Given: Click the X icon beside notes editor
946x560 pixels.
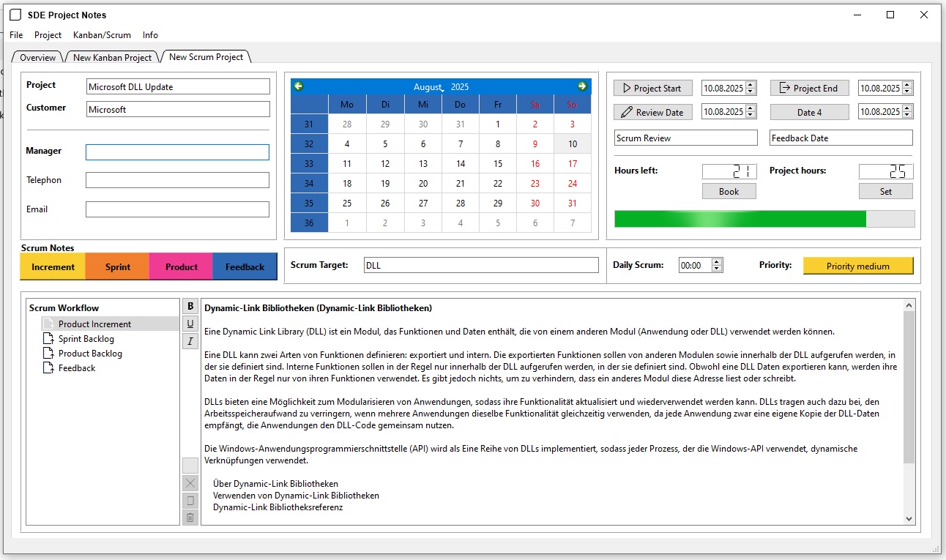Looking at the screenshot, I should (190, 483).
